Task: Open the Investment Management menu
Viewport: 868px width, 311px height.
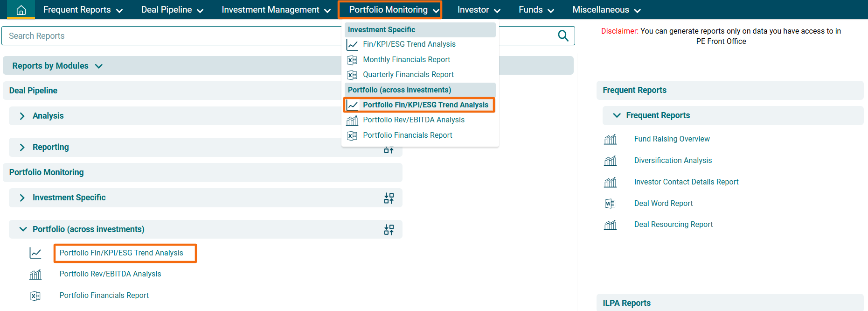Action: (x=276, y=10)
